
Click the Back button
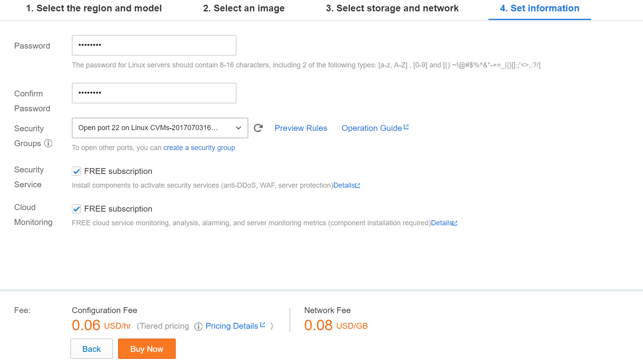[91, 349]
